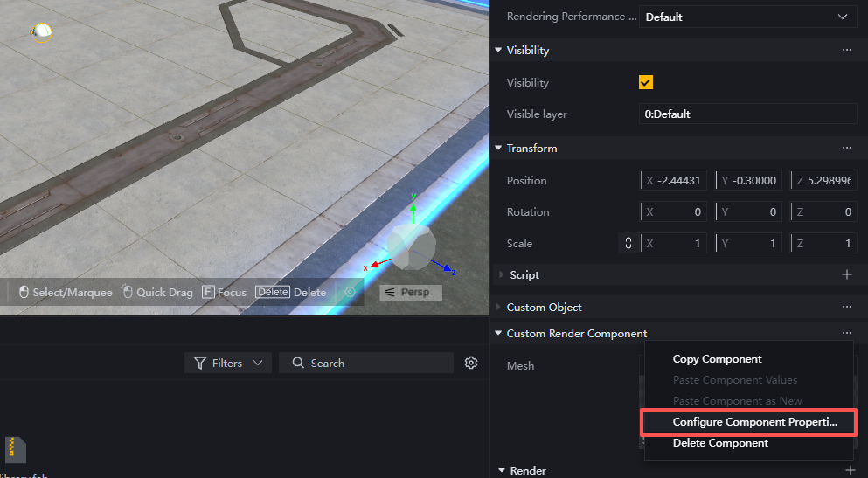
Task: Click the light gizmo icon in the scene
Action: 41,33
